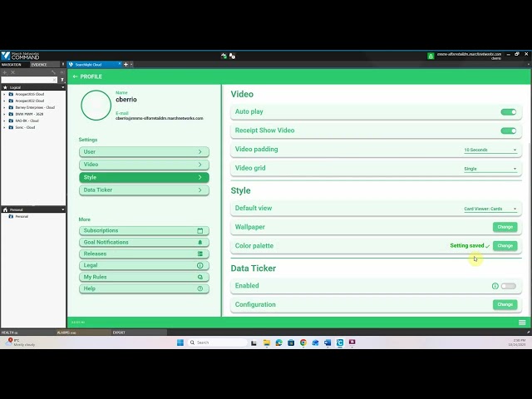This screenshot has height=399, width=532.
Task: Click the info icon on Legal
Action: point(200,265)
